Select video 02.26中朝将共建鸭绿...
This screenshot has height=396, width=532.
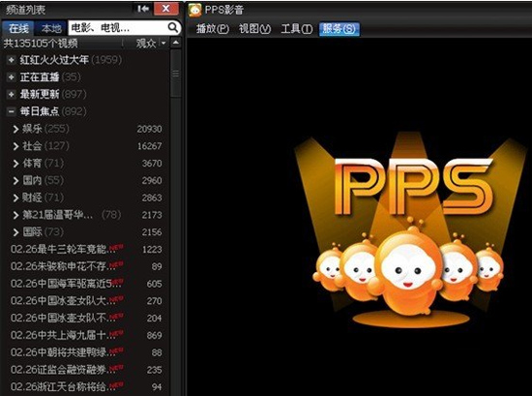(x=63, y=352)
